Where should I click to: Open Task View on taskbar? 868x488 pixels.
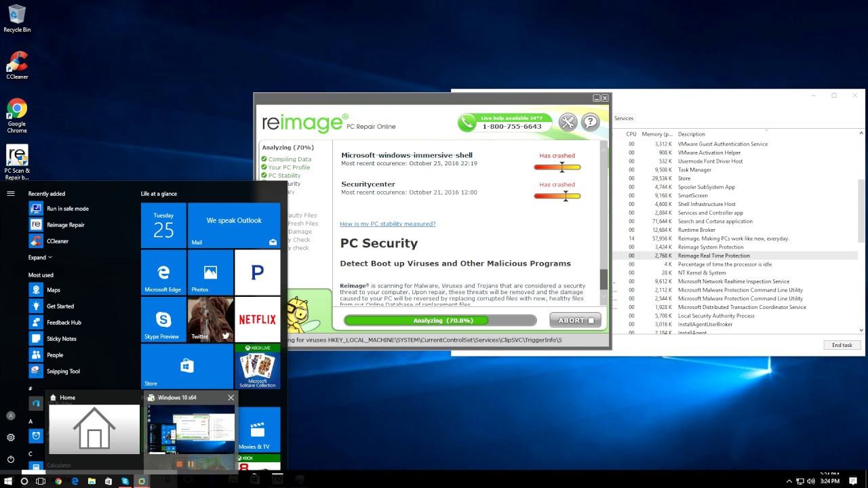[41, 481]
